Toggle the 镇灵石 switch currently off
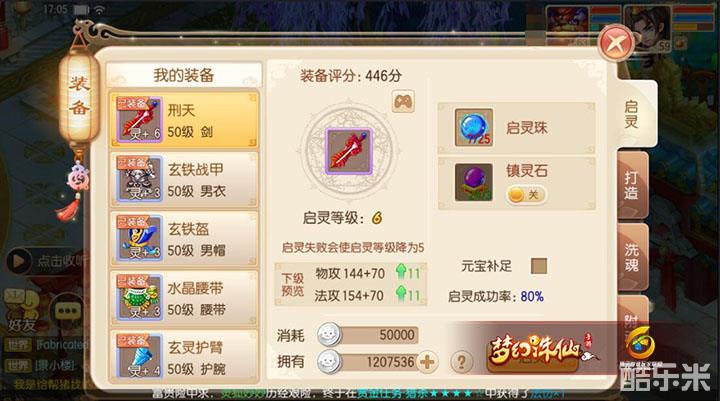This screenshot has height=401, width=720. 526,195
